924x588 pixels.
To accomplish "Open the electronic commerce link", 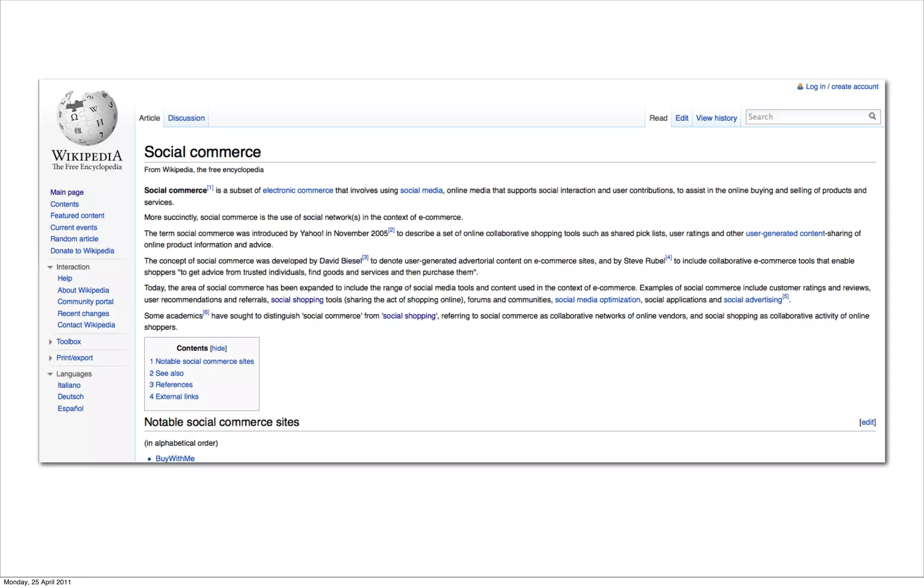I will (x=298, y=191).
